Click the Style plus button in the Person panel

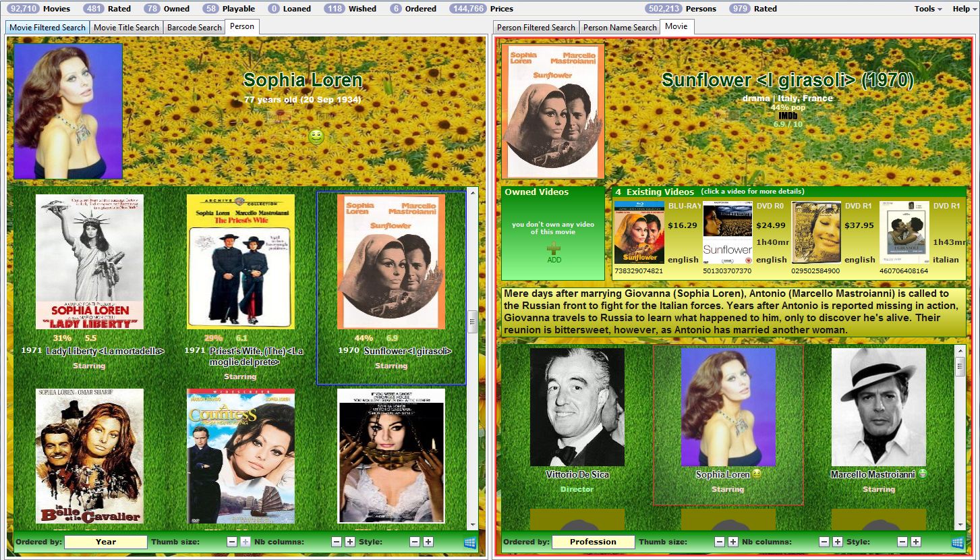(x=428, y=542)
